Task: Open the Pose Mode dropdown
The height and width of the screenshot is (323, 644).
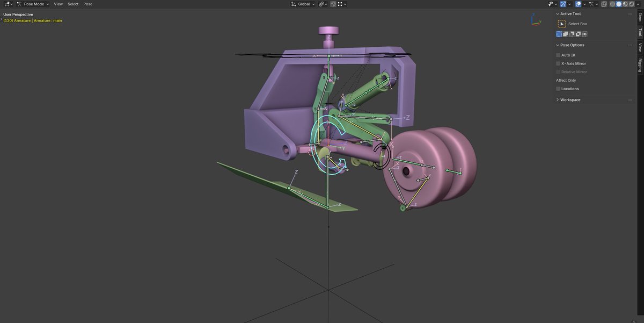Action: click(x=32, y=4)
